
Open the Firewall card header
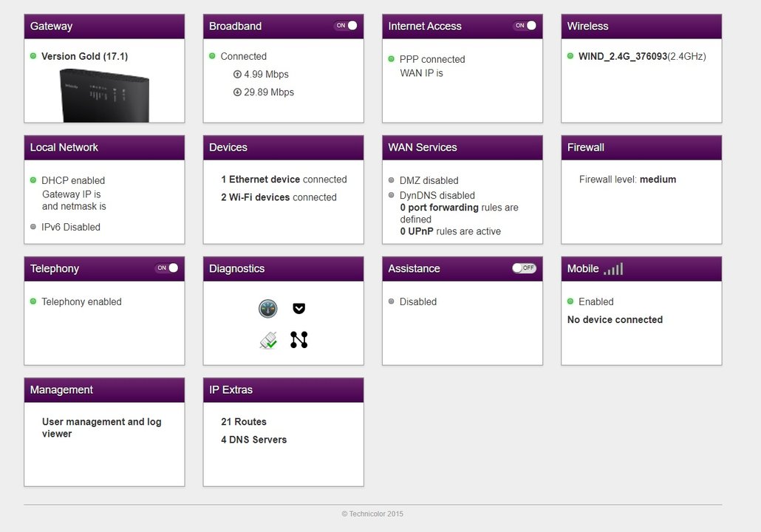641,148
